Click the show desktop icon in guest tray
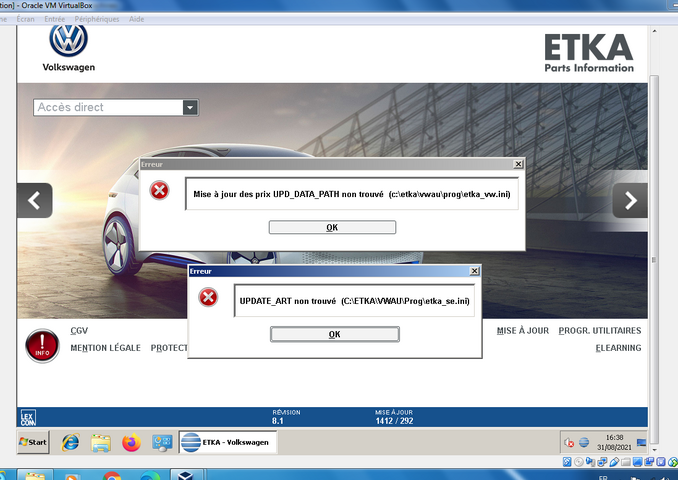This screenshot has height=480, width=678. point(641,442)
